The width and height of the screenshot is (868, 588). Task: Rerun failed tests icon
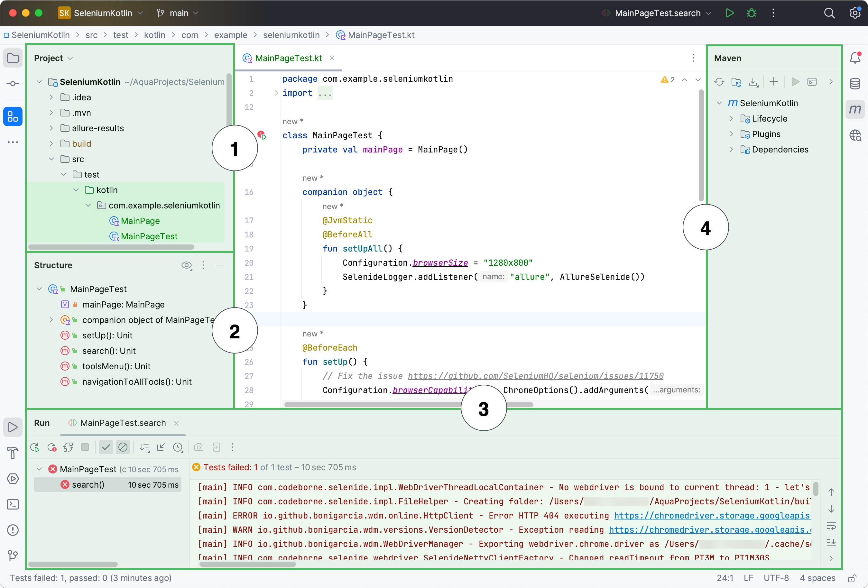click(52, 447)
